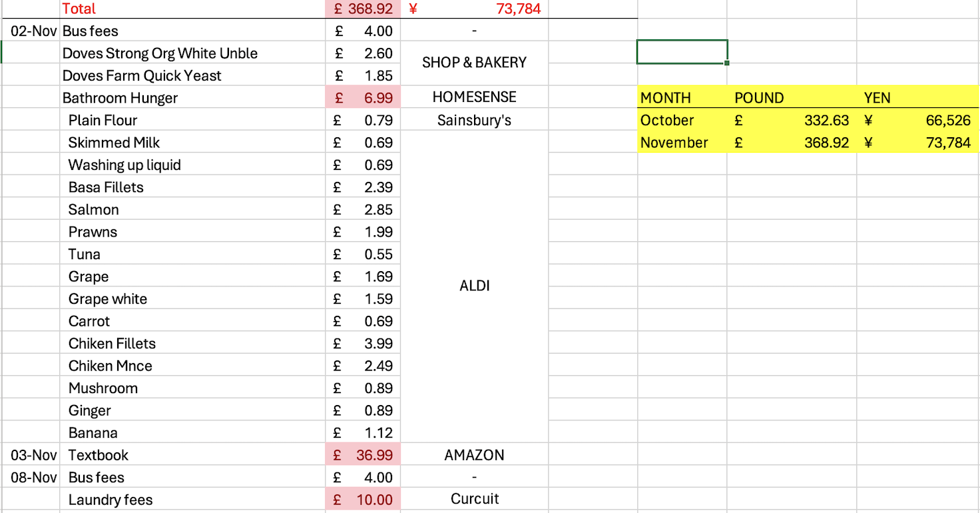This screenshot has height=513, width=980.
Task: Select the merged ALDI store cell
Action: [x=474, y=286]
